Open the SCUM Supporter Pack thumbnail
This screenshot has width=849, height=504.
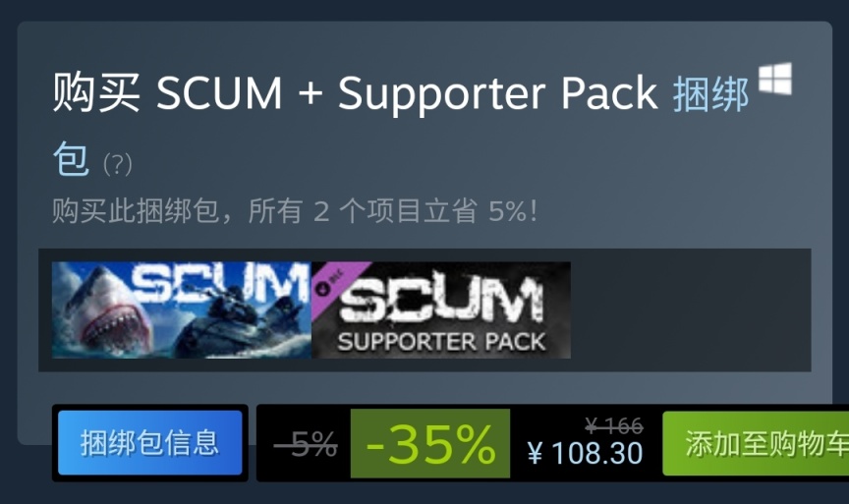[x=441, y=309]
